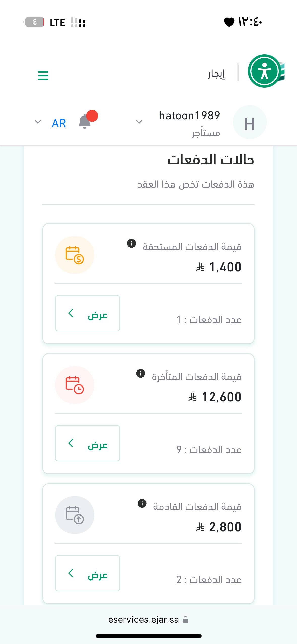Expand the AR language dropdown
Viewport: 297px width, 644px height.
38,122
